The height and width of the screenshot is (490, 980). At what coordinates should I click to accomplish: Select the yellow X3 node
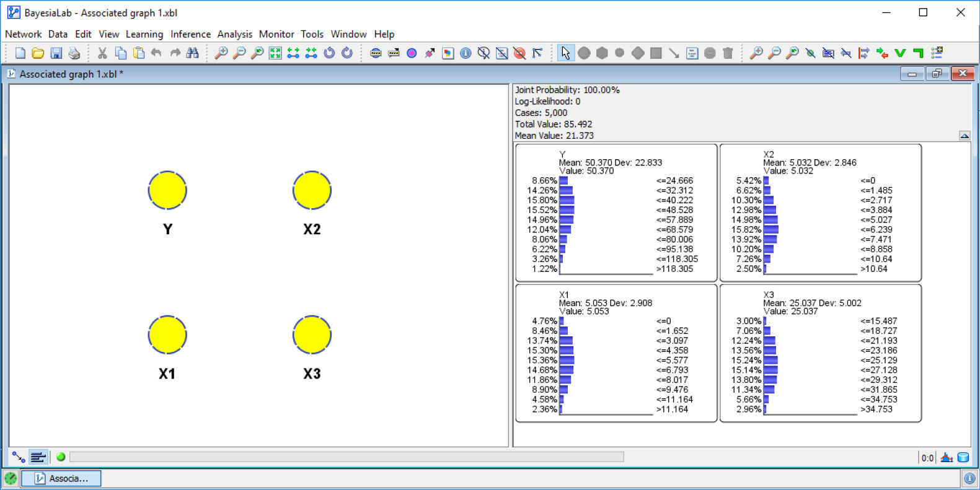(x=312, y=335)
